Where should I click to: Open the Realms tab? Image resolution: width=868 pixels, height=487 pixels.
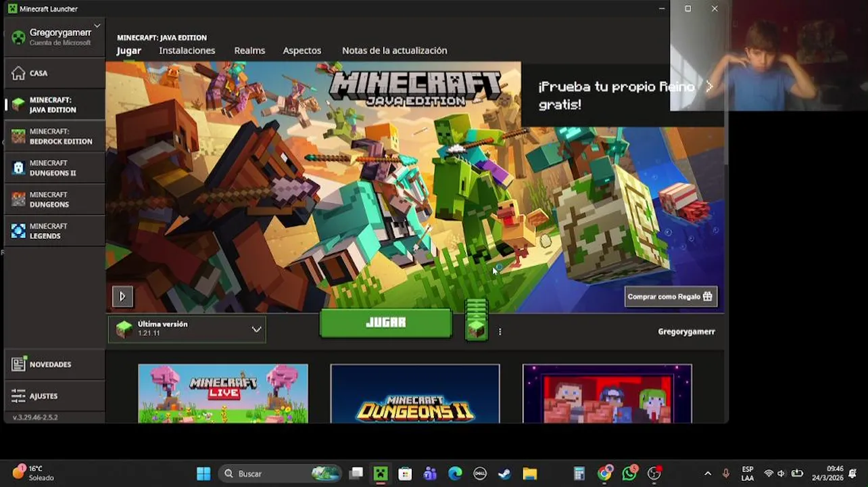point(249,51)
